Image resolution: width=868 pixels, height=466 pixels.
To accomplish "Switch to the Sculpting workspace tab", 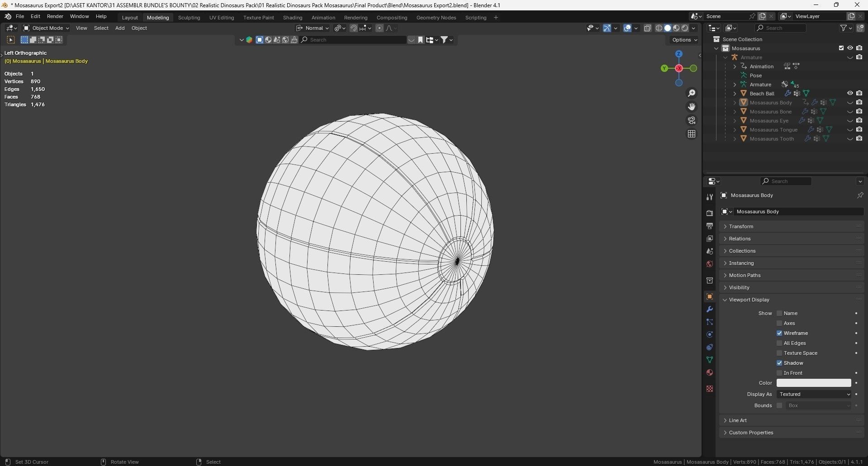I will coord(189,18).
